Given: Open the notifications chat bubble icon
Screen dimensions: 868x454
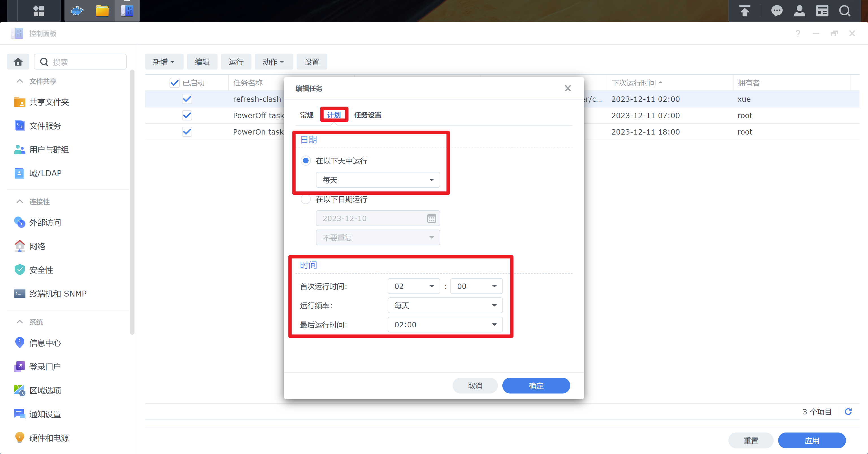Looking at the screenshot, I should (777, 11).
